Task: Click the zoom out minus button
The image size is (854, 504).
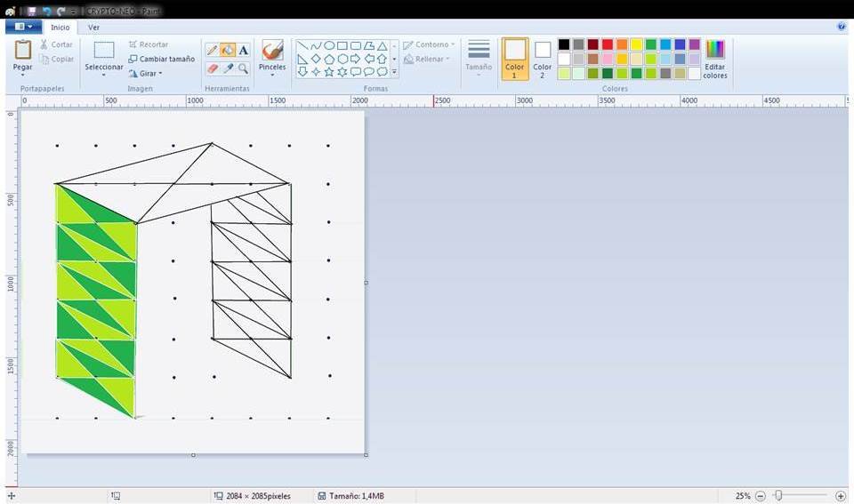Action: [x=761, y=496]
